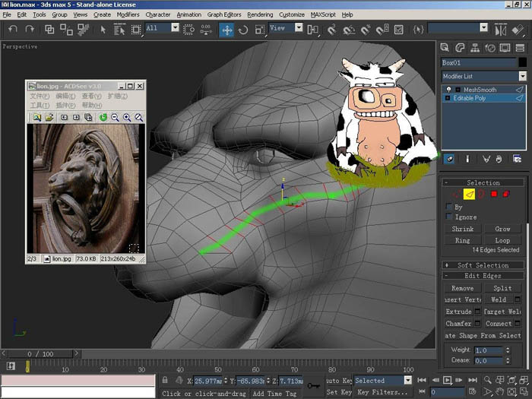Viewport: 532px width, 399px height.
Task: Click the Play Animation button
Action: click(x=447, y=380)
